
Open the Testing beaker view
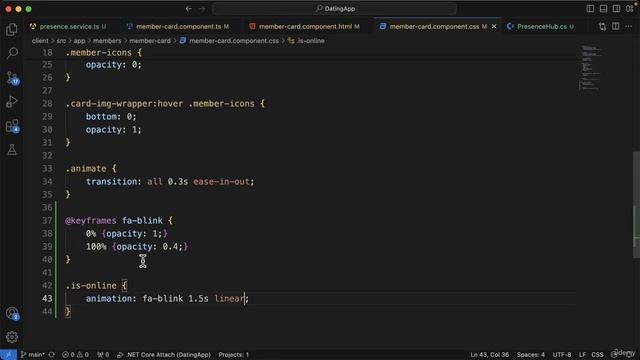pyautogui.click(x=12, y=150)
